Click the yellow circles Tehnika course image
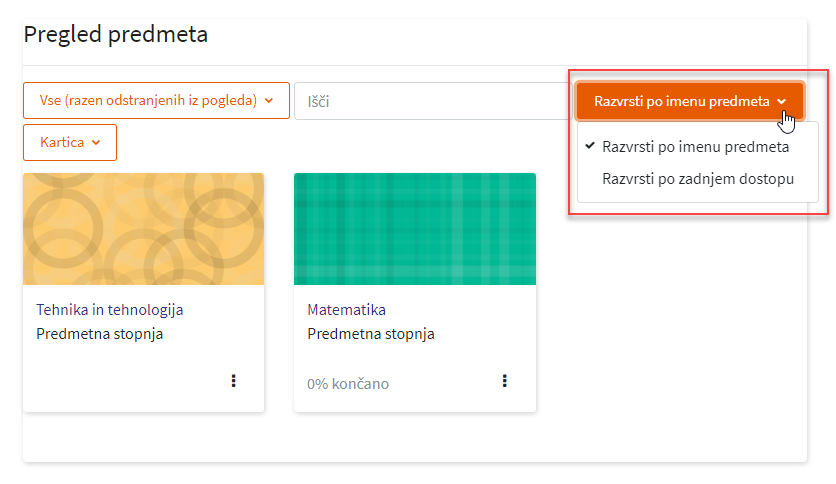This screenshot has height=484, width=836. (143, 229)
